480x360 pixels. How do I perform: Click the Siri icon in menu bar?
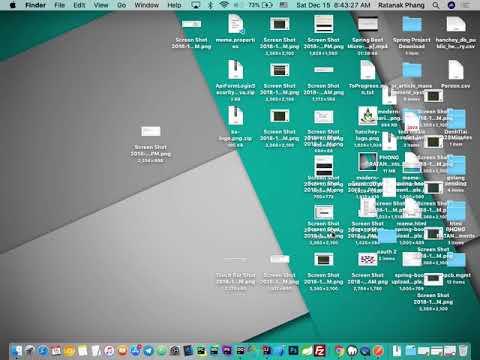(x=451, y=5)
